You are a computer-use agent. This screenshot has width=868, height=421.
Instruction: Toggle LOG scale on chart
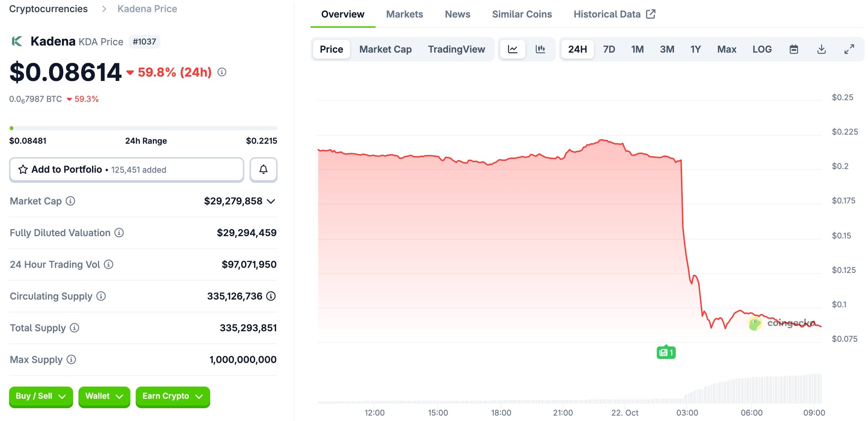(x=762, y=49)
